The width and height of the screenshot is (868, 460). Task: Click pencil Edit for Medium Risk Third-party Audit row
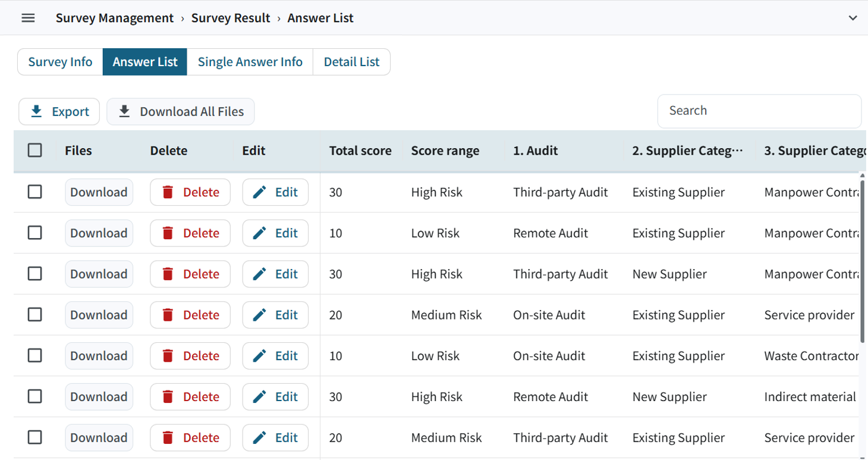click(275, 437)
